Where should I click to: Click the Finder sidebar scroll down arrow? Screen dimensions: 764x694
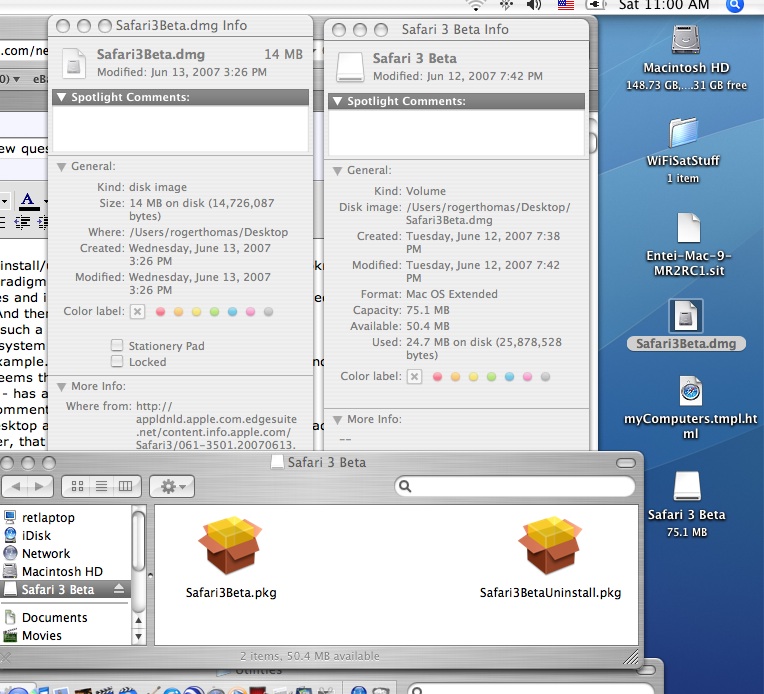tap(138, 636)
